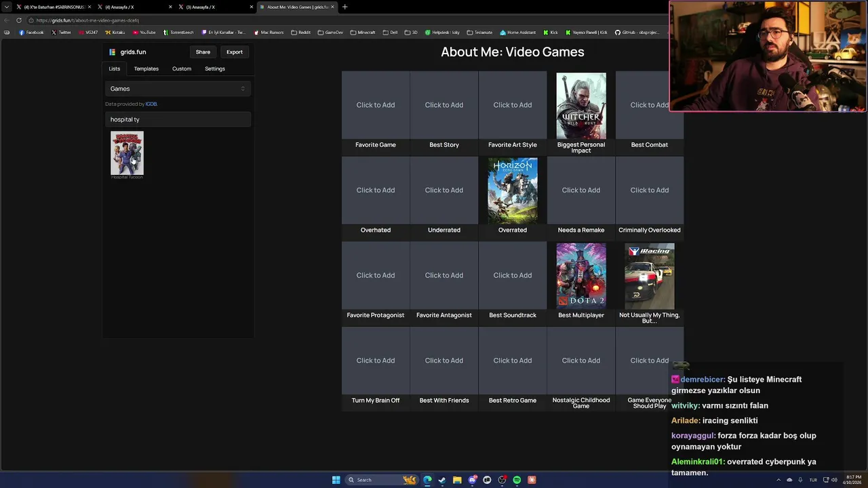Open the Minecraft bookmark folder
Screen dimensions: 868x488
[x=363, y=33]
